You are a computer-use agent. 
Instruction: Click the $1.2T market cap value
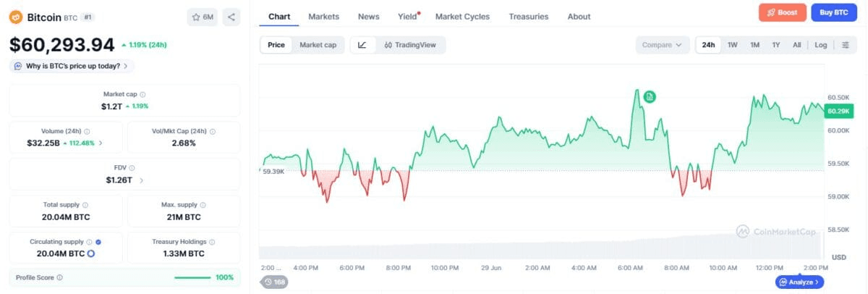(x=111, y=106)
